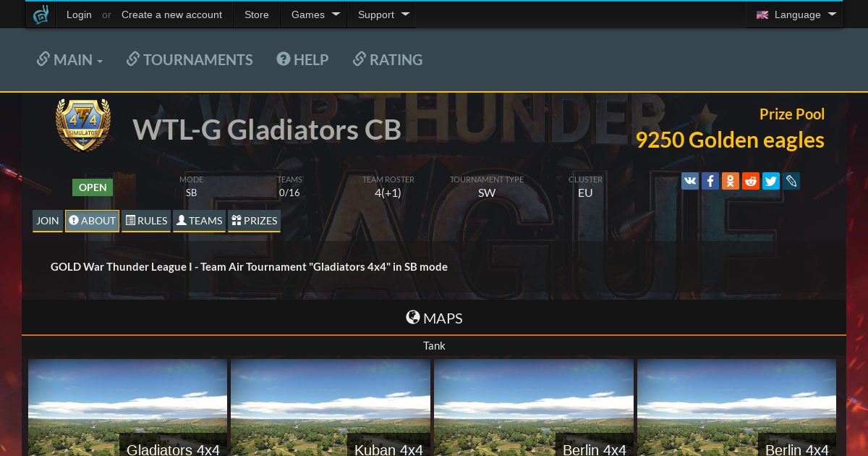Open the Login link
The height and width of the screenshot is (456, 868).
click(79, 14)
